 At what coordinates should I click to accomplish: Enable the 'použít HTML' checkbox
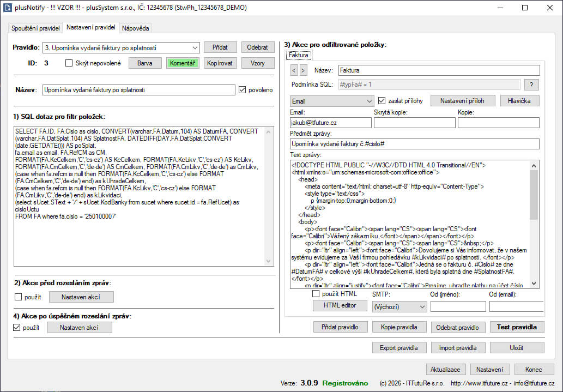click(x=316, y=294)
